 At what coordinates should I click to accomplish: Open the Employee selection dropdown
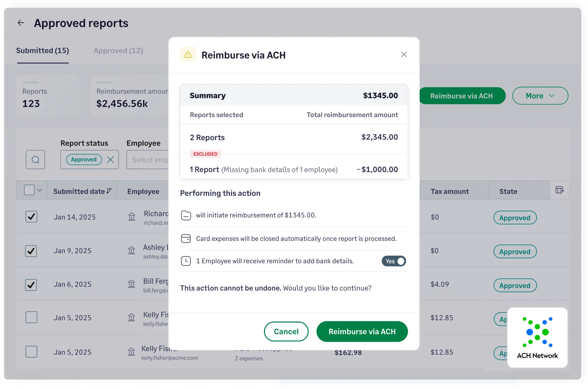click(157, 159)
